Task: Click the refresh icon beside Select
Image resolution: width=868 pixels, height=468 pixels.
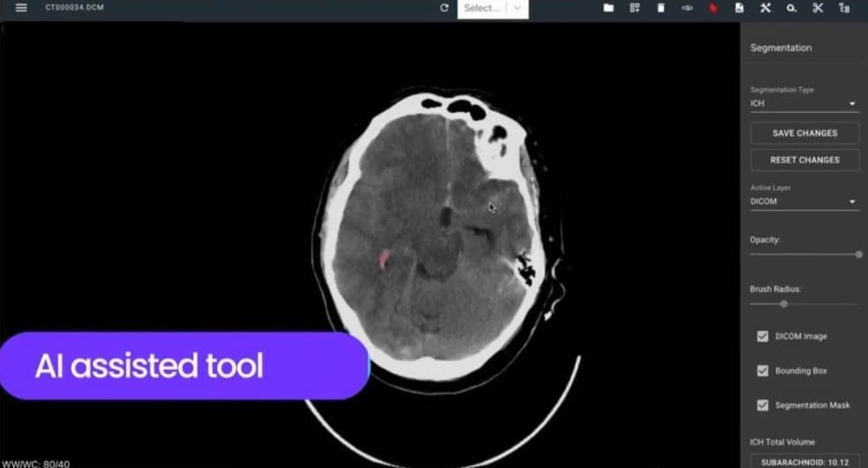Action: coord(445,8)
